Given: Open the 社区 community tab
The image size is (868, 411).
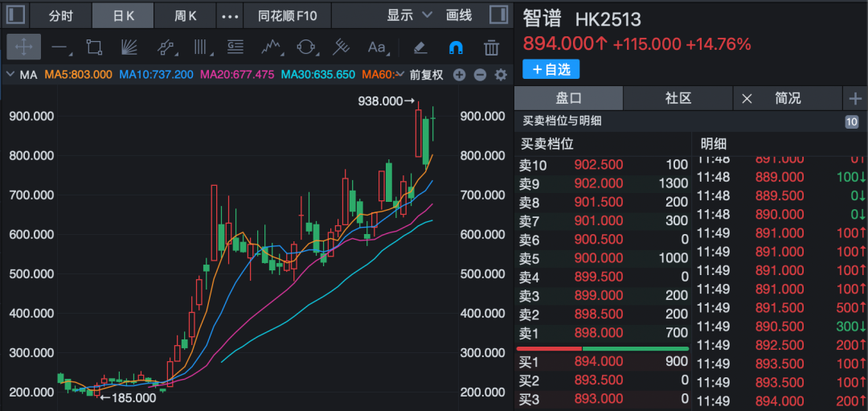Looking at the screenshot, I should pos(678,98).
